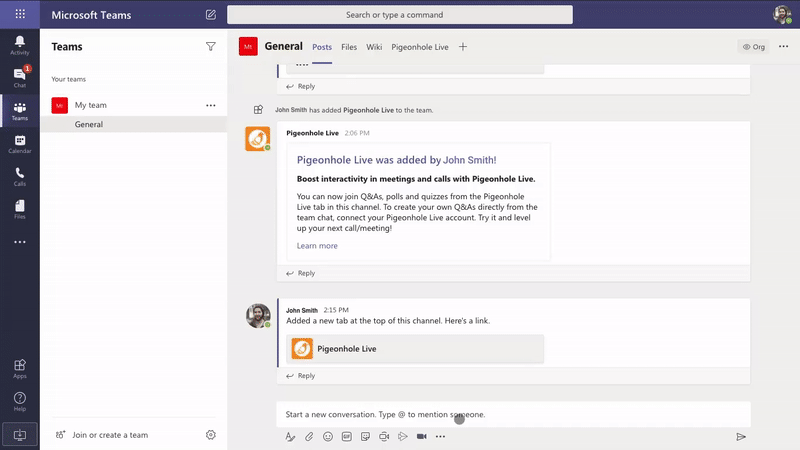
Task: Open Help in the sidebar
Action: click(20, 401)
